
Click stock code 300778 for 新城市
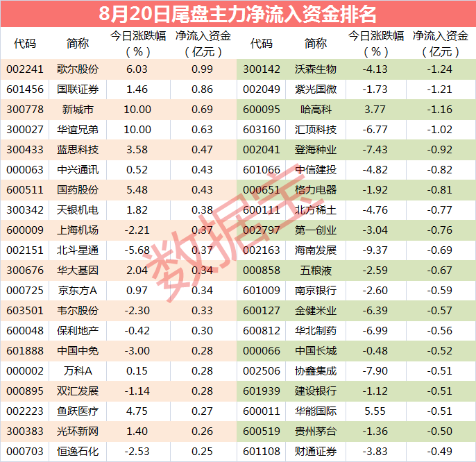pos(25,110)
